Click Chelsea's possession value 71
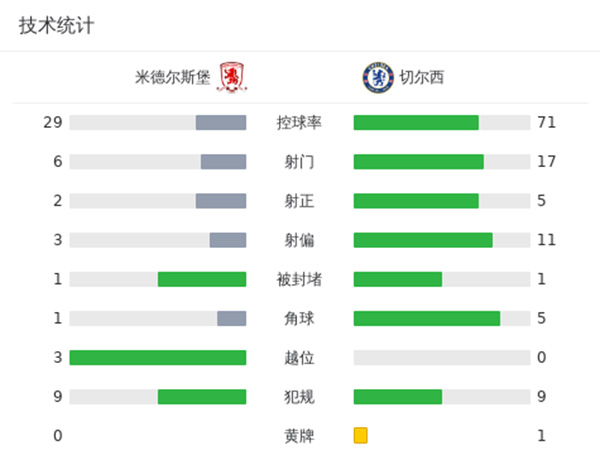Screen dimensions: 600x455 [x=546, y=123]
